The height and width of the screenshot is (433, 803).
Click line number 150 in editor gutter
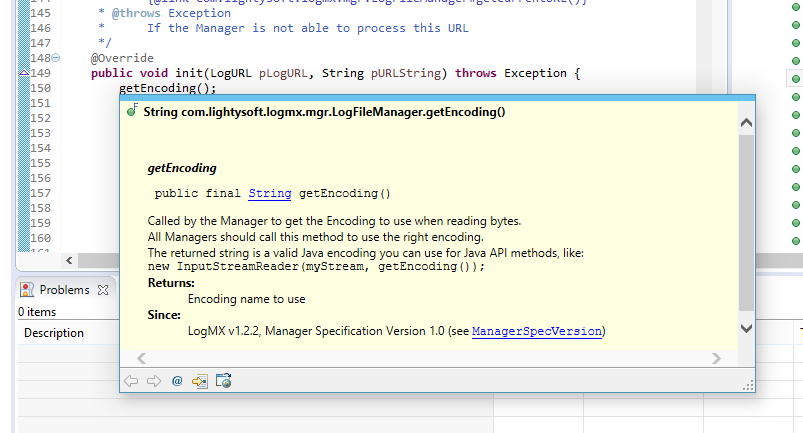(40, 88)
